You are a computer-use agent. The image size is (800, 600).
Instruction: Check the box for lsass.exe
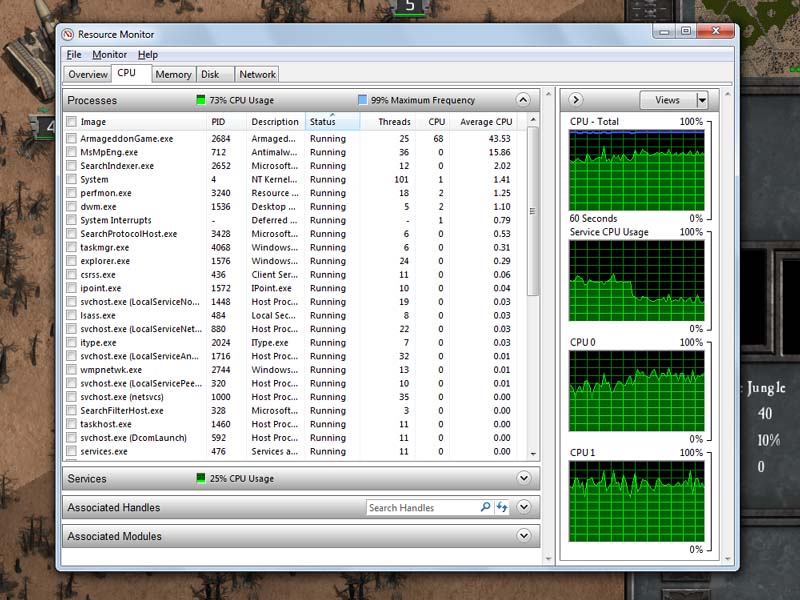(71, 315)
